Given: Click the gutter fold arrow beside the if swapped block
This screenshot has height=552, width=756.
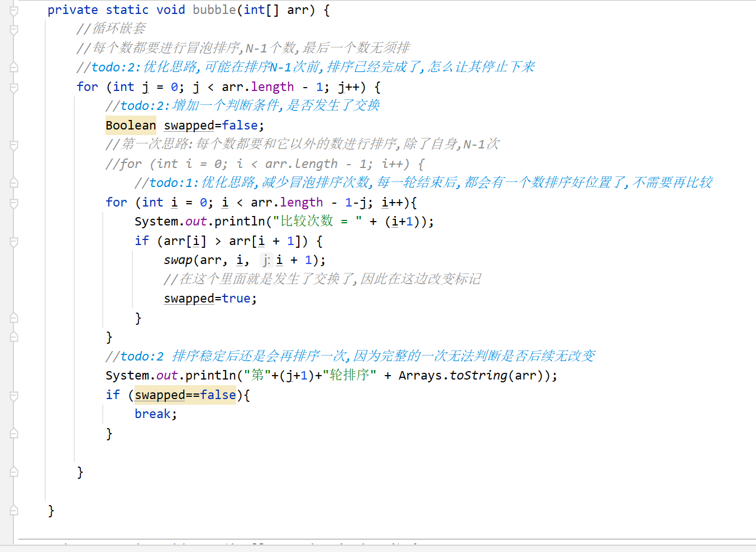Looking at the screenshot, I should (12, 395).
